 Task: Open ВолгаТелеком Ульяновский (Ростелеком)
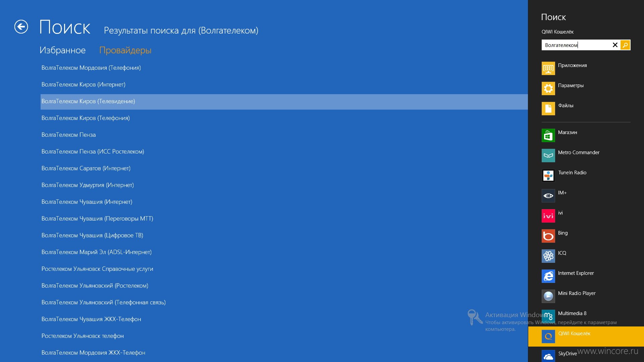95,286
